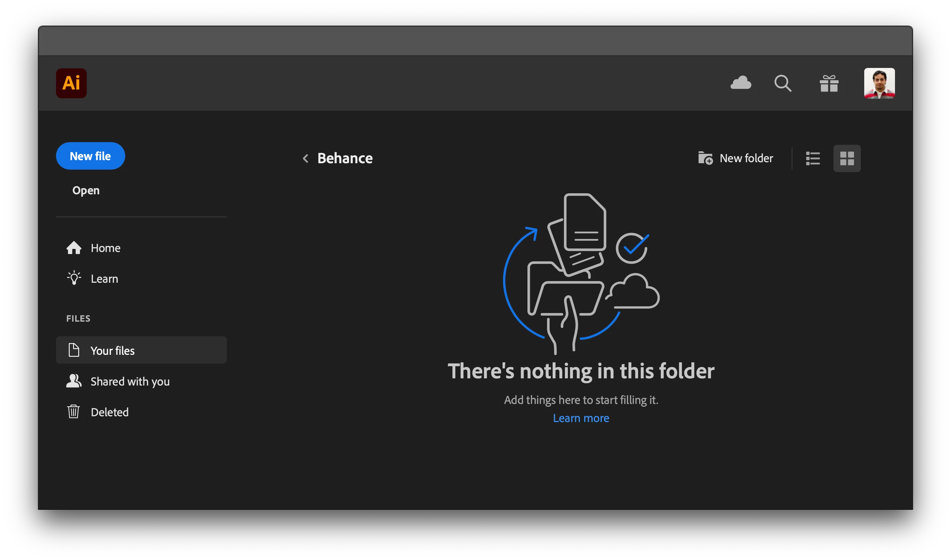This screenshot has width=951, height=560.
Task: Click the Behance folder title
Action: 345,158
